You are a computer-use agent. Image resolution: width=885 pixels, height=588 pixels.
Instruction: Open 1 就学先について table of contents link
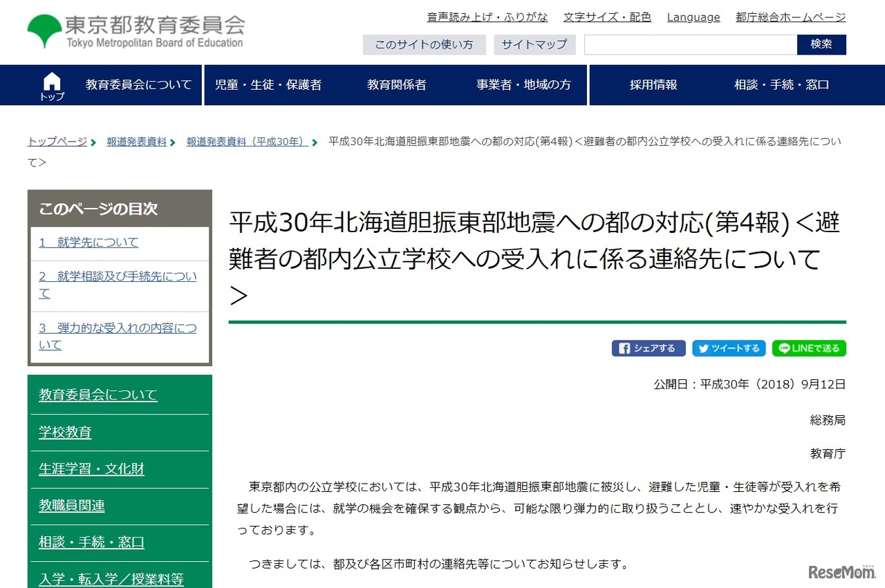pos(90,243)
